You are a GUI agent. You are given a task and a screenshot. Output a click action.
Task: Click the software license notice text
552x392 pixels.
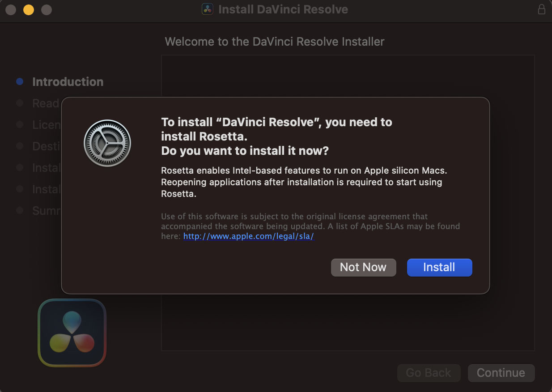pos(310,226)
